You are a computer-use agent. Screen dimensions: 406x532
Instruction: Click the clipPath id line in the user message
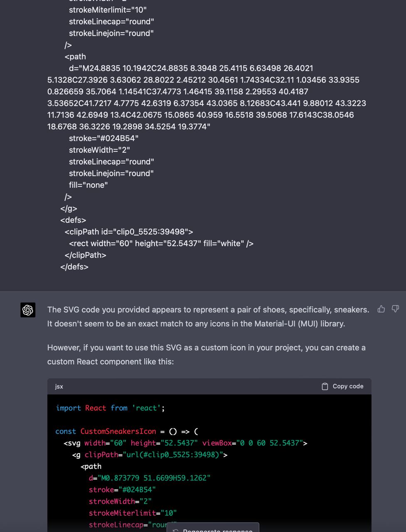tap(129, 232)
